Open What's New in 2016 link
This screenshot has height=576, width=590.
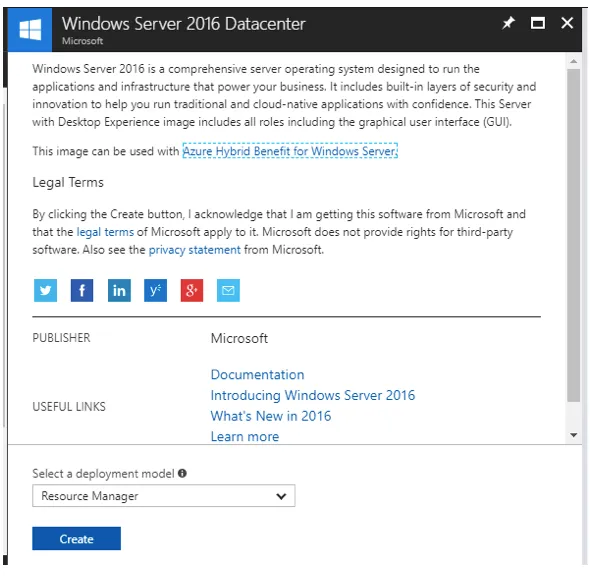pyautogui.click(x=271, y=416)
